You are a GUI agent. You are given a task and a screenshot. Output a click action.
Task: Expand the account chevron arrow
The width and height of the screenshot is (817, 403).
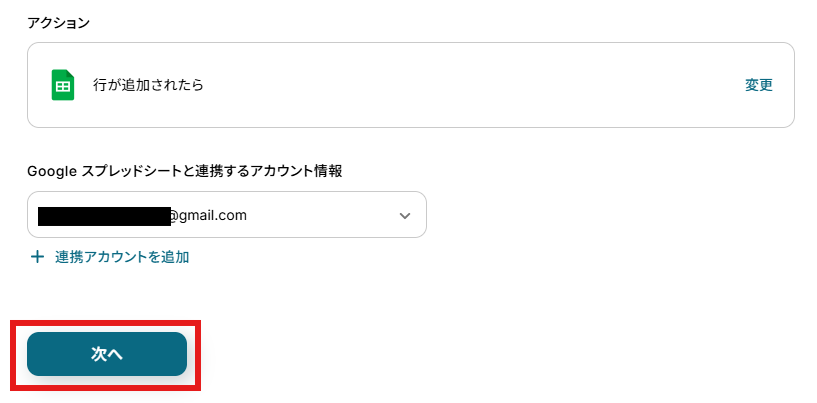405,216
